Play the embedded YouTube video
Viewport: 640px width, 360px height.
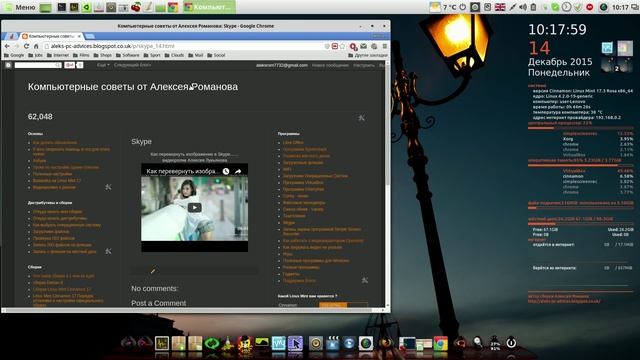click(194, 208)
